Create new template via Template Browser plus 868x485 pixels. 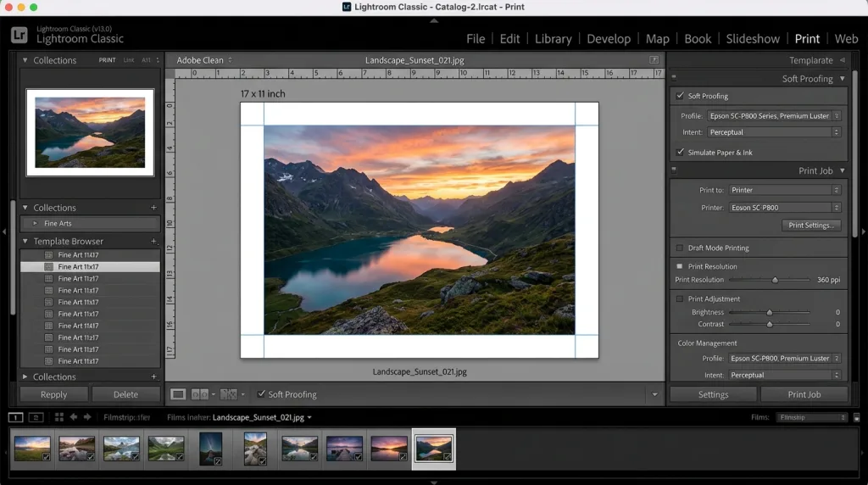point(153,241)
